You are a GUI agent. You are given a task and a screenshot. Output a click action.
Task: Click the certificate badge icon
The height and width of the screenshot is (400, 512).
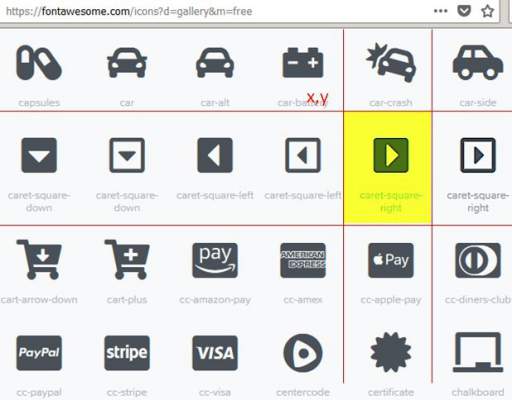[391, 352]
